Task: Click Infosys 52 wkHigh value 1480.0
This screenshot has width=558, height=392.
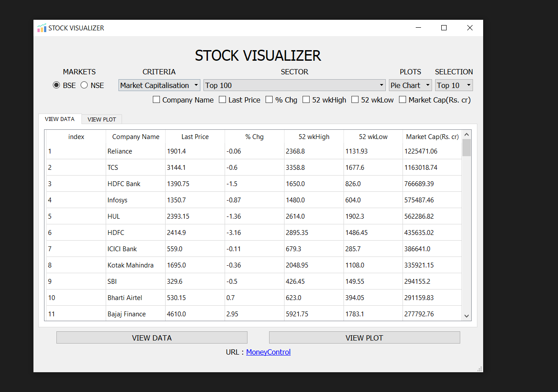Action: pyautogui.click(x=314, y=200)
